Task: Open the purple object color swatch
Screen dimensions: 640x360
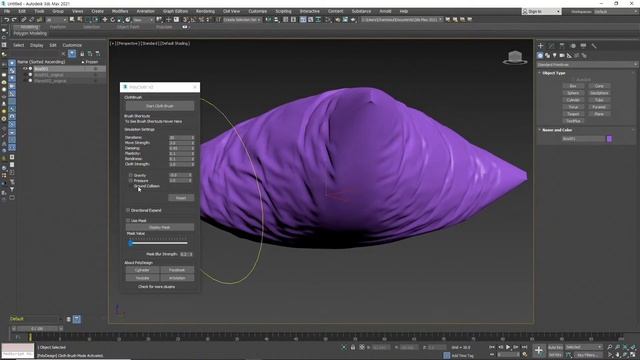Action: (x=609, y=139)
